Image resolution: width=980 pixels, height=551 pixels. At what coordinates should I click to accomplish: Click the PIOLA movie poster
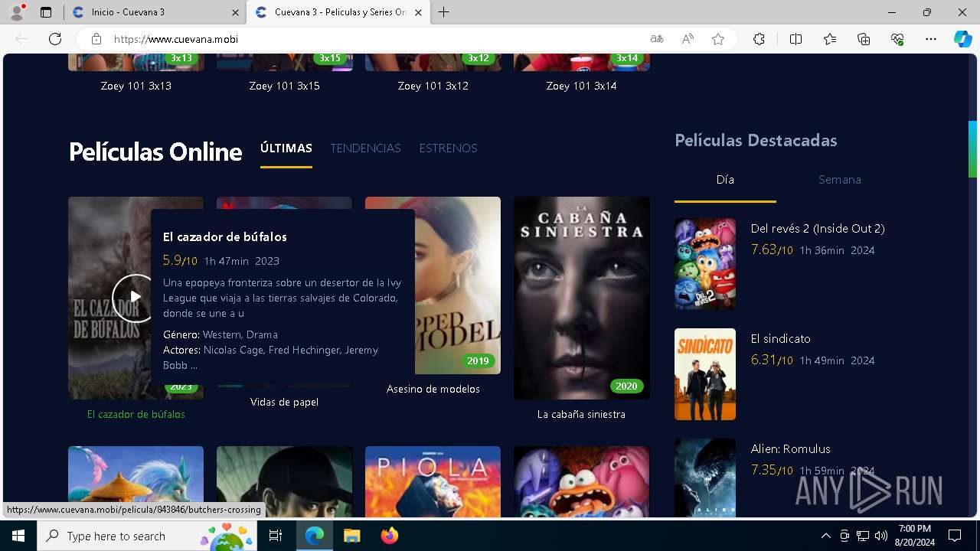(x=433, y=481)
